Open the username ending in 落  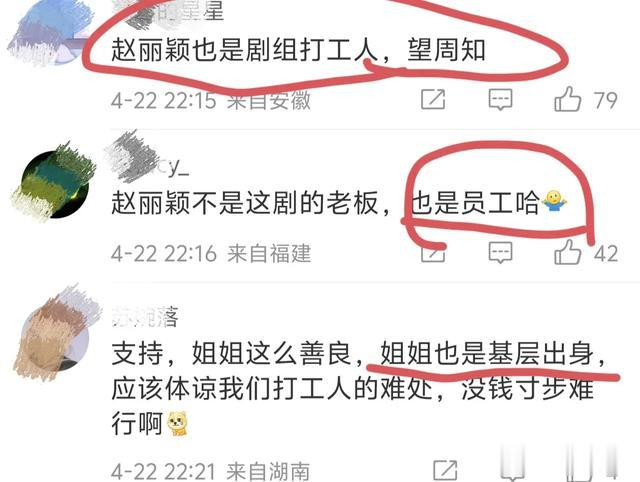click(145, 316)
